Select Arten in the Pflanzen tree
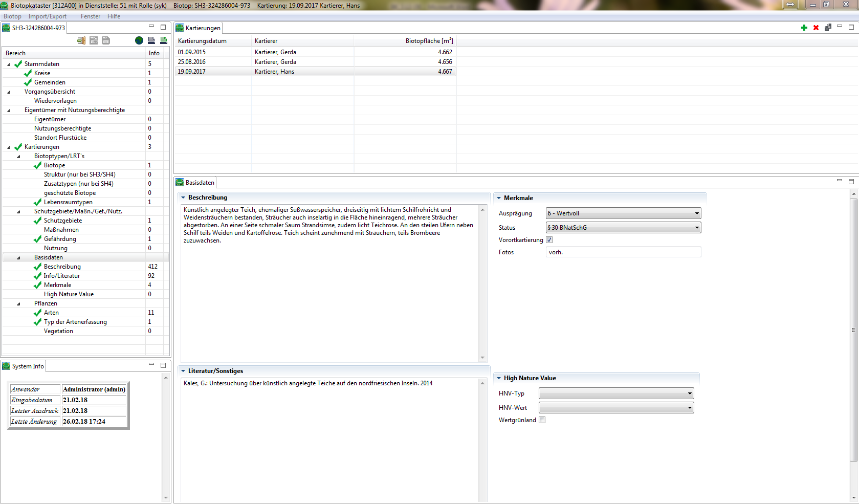The width and height of the screenshot is (859, 504). 51,313
